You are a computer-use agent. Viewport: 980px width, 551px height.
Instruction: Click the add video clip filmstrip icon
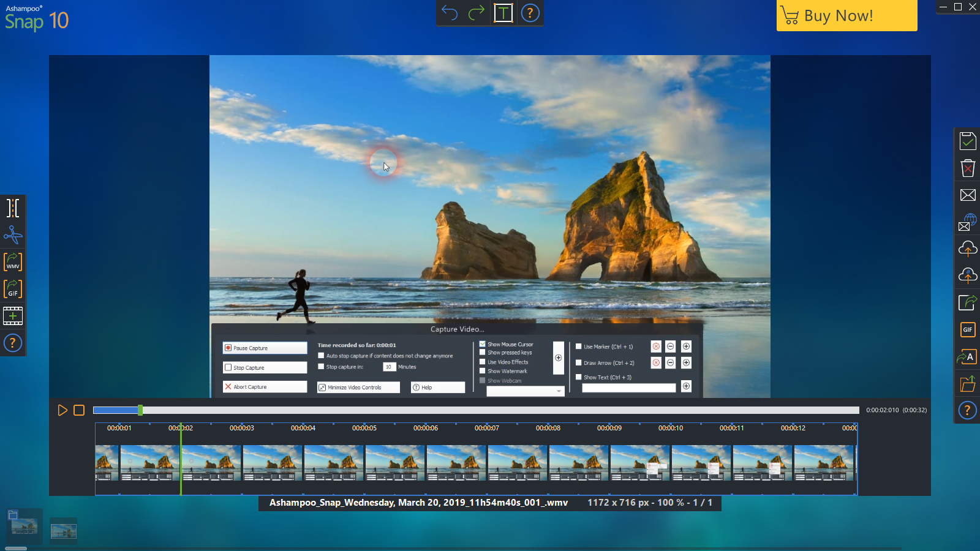13,316
